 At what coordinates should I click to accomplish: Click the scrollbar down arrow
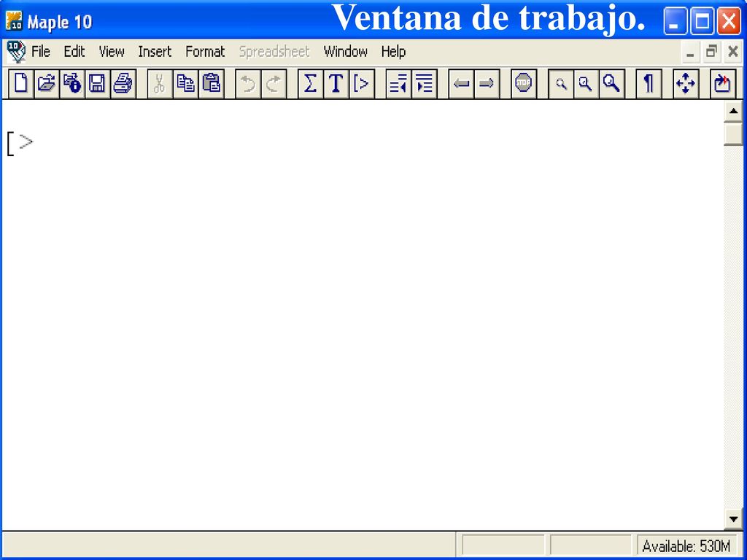click(733, 519)
